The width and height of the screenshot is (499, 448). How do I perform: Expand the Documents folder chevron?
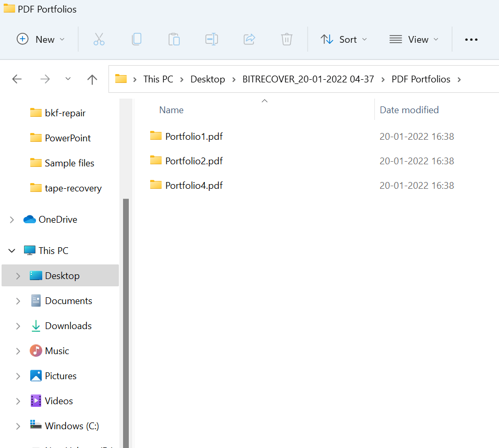pyautogui.click(x=18, y=301)
